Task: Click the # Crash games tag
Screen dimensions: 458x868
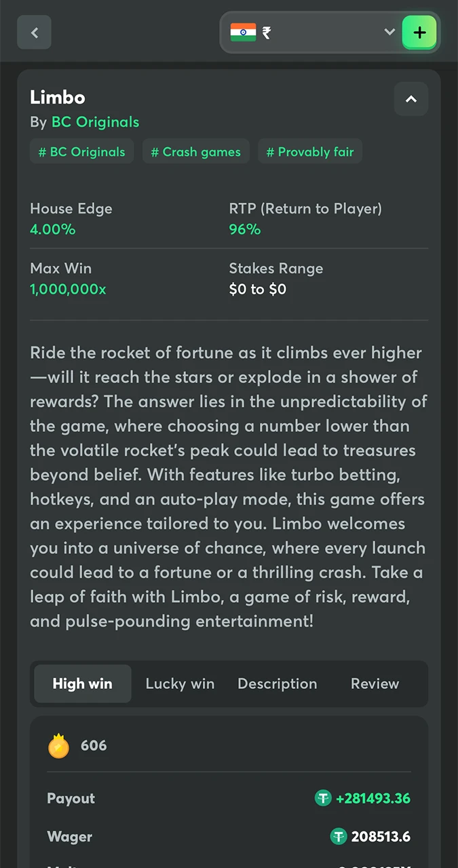Action: 195,152
